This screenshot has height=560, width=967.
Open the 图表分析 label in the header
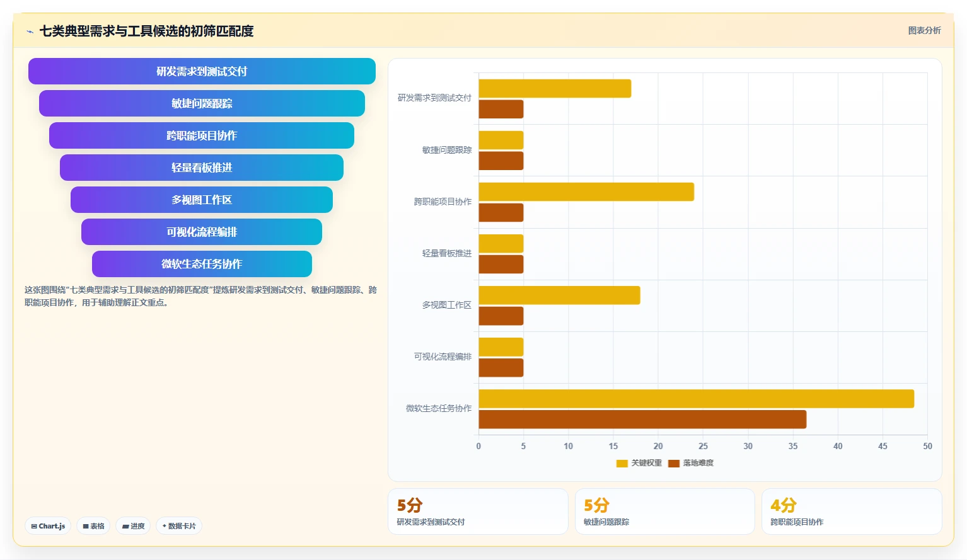click(x=924, y=30)
